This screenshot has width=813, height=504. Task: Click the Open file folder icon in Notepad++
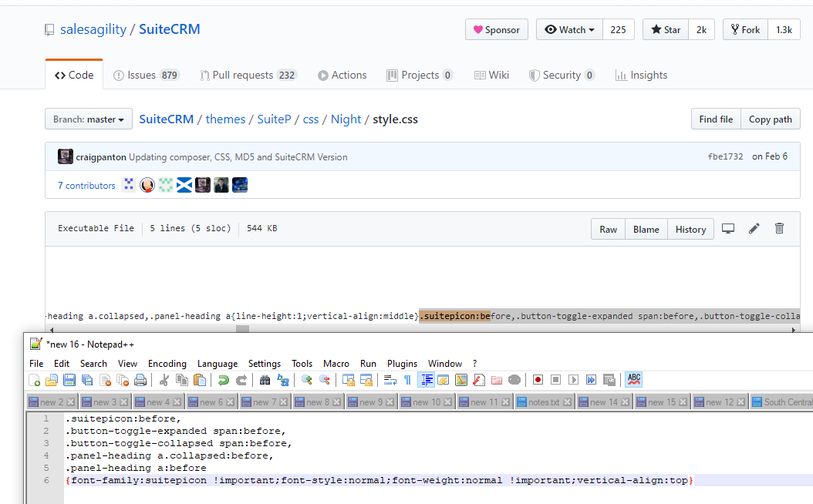tap(52, 380)
